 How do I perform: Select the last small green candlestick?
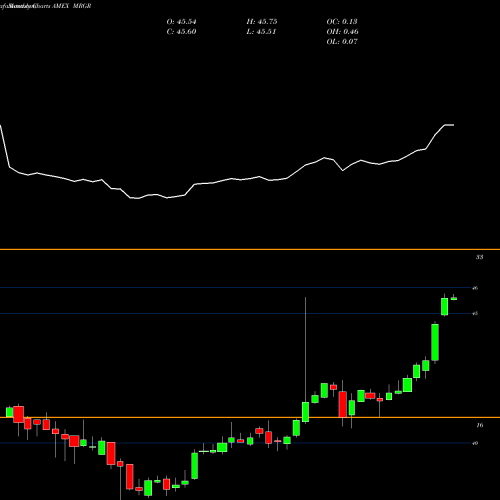(x=454, y=299)
